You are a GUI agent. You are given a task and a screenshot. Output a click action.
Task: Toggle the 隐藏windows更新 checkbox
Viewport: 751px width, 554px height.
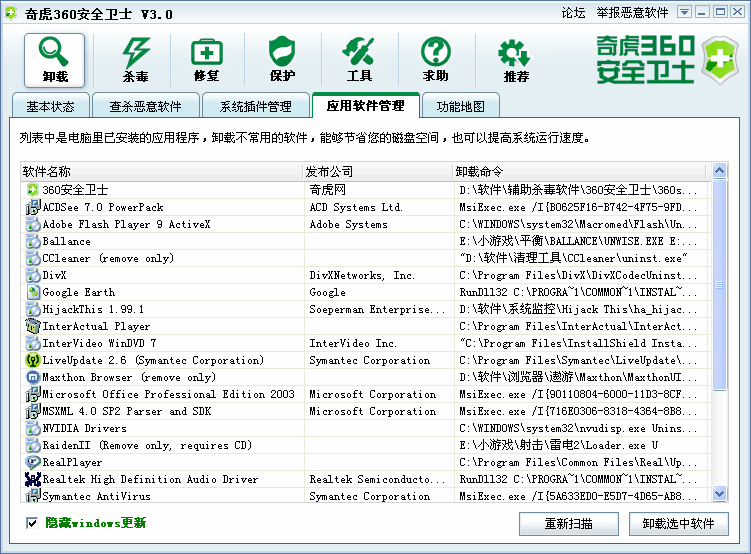(32, 523)
